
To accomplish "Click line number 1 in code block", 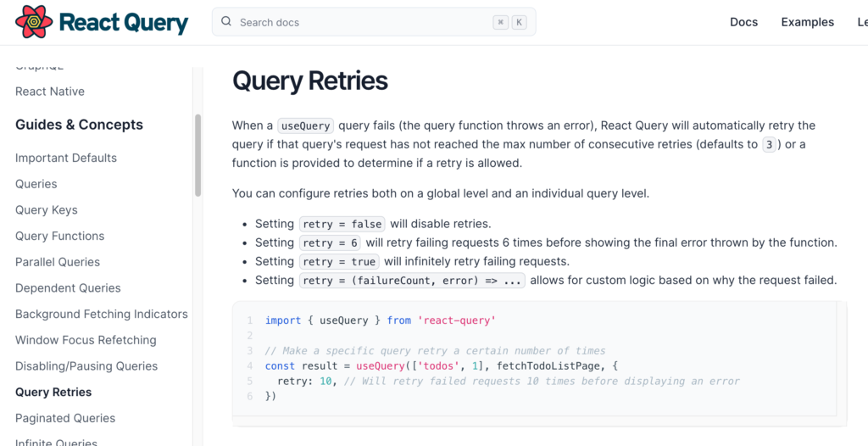I will [250, 321].
